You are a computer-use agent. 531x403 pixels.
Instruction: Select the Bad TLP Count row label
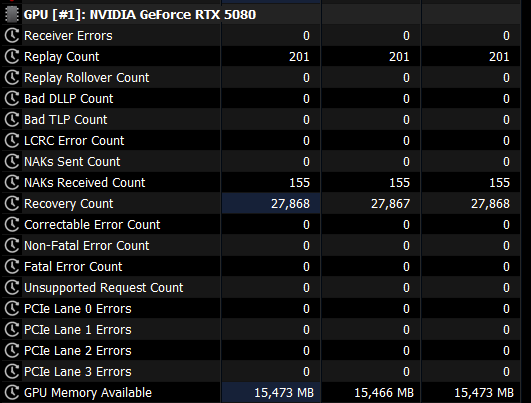pyautogui.click(x=65, y=120)
